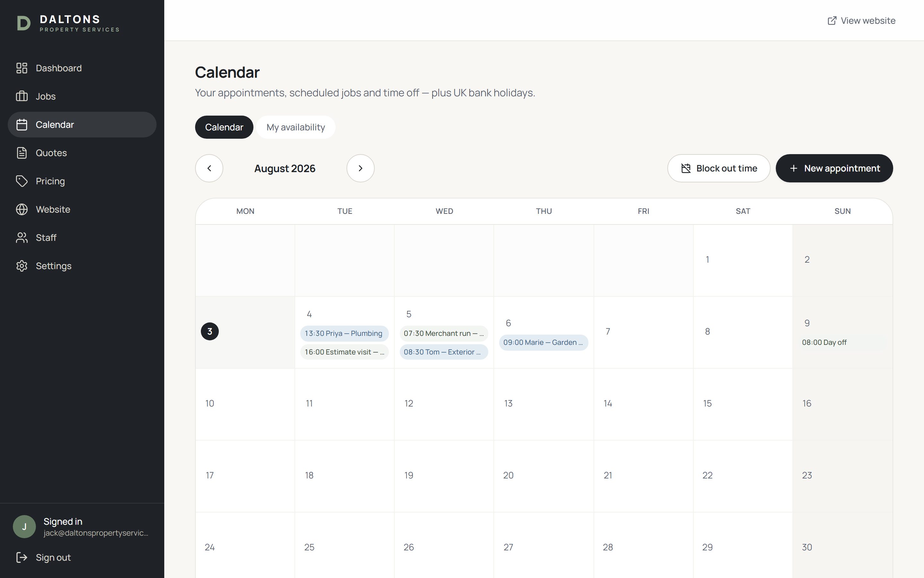Open the Staff people icon
924x578 pixels.
[x=22, y=238]
